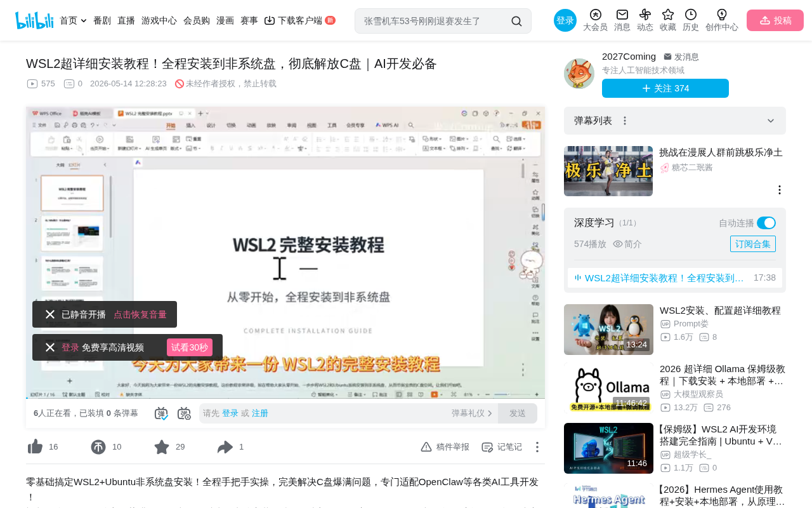
Task: Open the 漫画 navigation item
Action: (225, 20)
